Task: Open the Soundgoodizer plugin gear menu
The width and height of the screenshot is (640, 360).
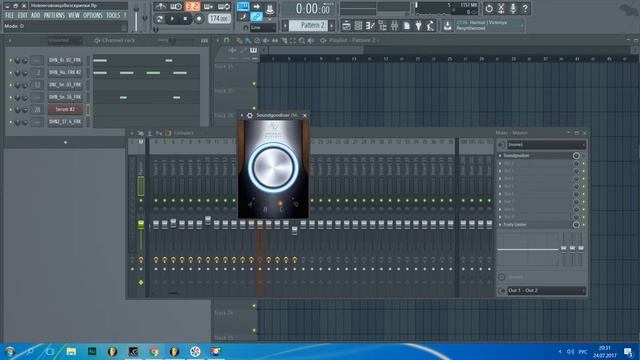Action: pos(249,116)
